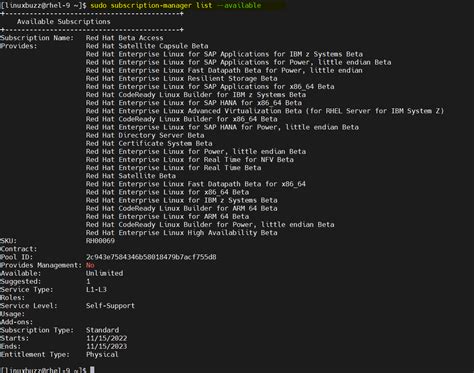Click the L1-L3 service type value
Screen dimensions: 474x373
96,290
